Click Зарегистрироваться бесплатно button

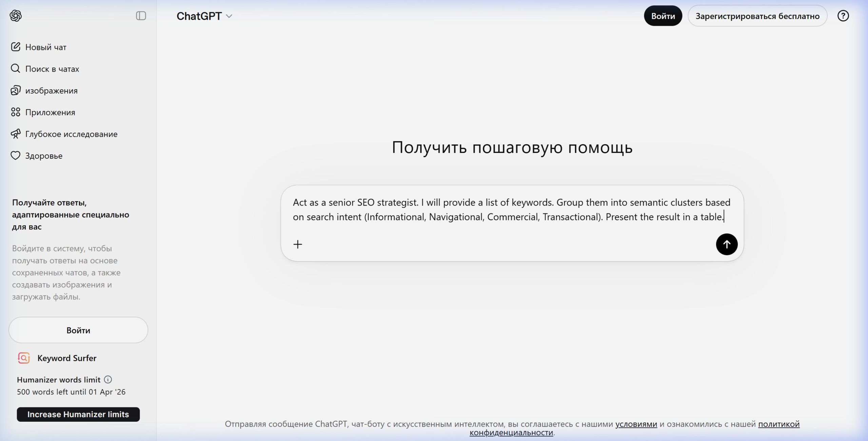pyautogui.click(x=757, y=16)
